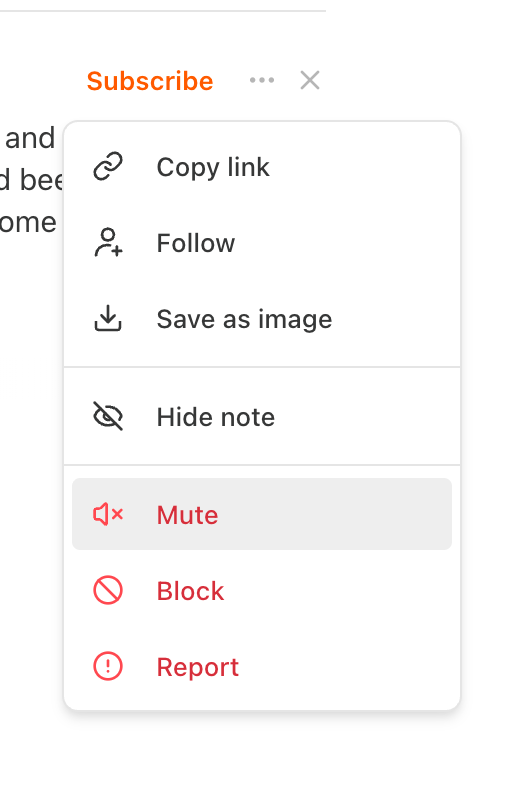Click the note text behind the menu
526x792 pixels.
tap(29, 180)
